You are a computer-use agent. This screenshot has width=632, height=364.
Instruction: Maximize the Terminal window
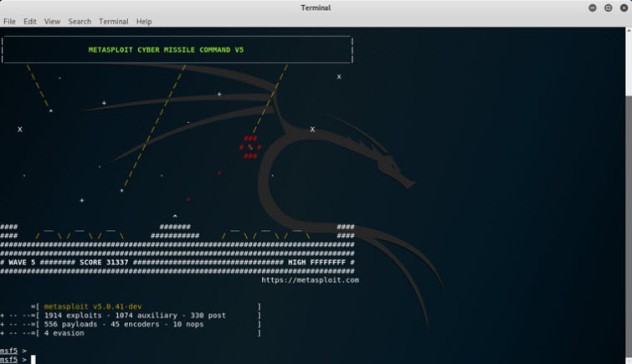tap(609, 8)
